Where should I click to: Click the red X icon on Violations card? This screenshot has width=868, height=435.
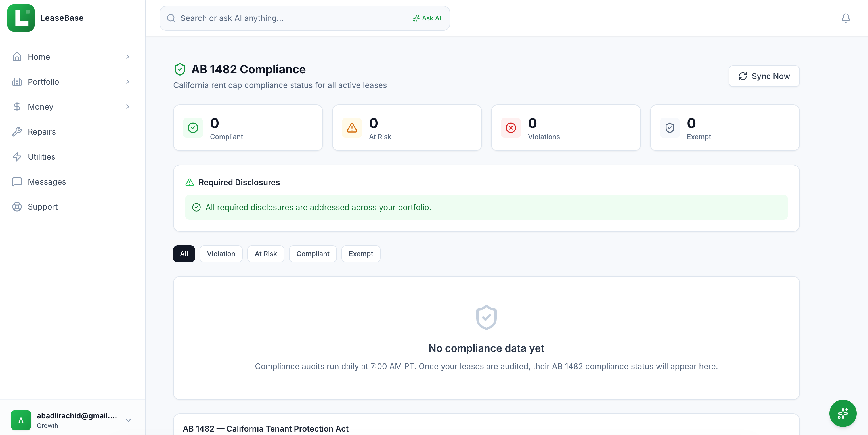tap(511, 128)
